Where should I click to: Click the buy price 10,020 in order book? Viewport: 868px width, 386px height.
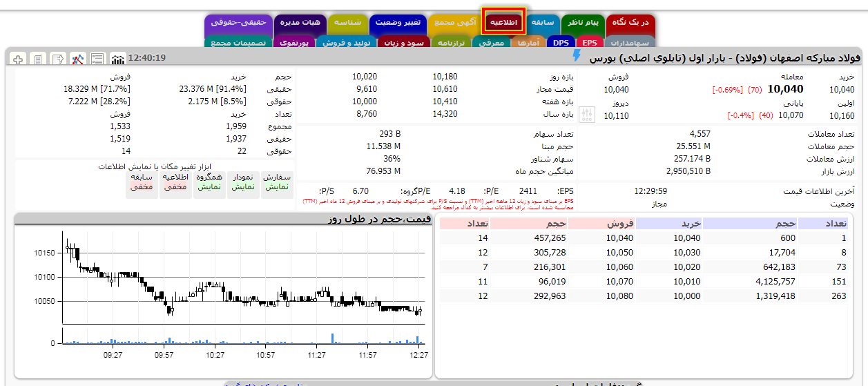click(687, 267)
